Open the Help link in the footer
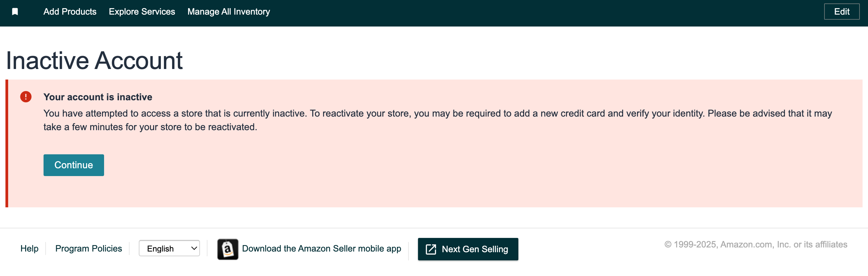The width and height of the screenshot is (868, 276). tap(29, 248)
